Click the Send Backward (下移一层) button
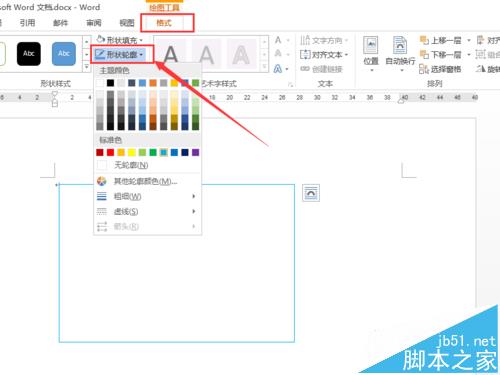This screenshot has width=500, height=375. click(440, 54)
